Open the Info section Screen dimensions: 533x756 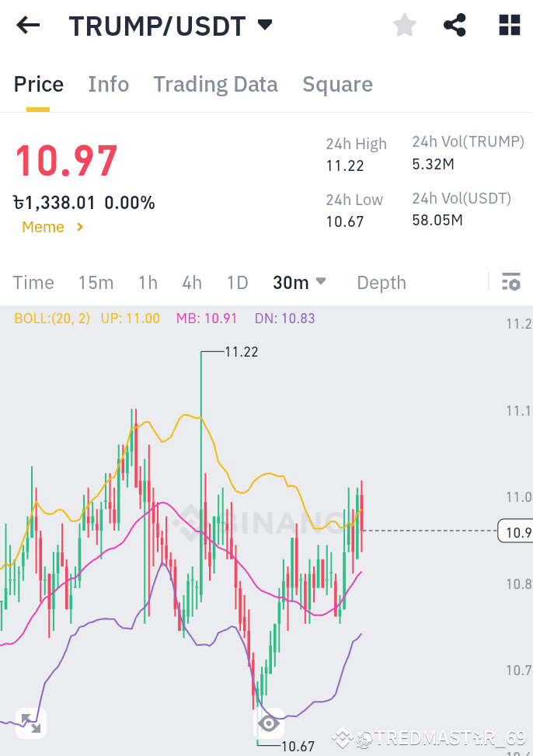coord(108,84)
